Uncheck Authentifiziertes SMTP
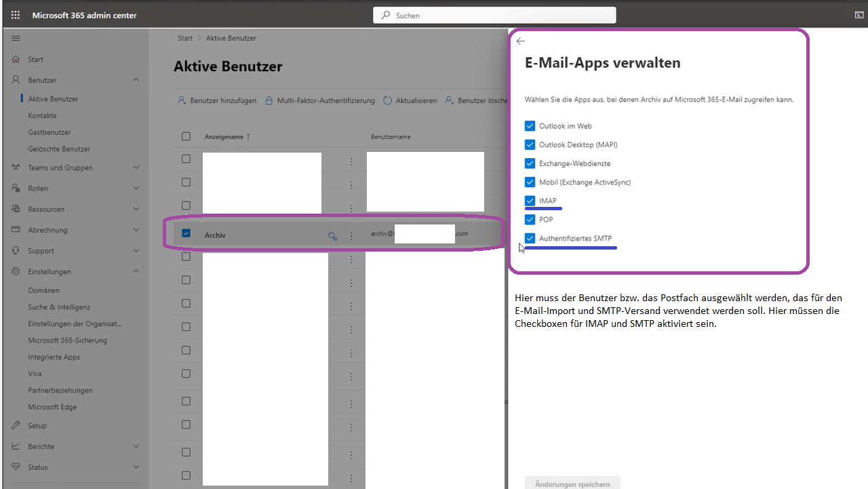Image resolution: width=868 pixels, height=489 pixels. click(x=530, y=238)
